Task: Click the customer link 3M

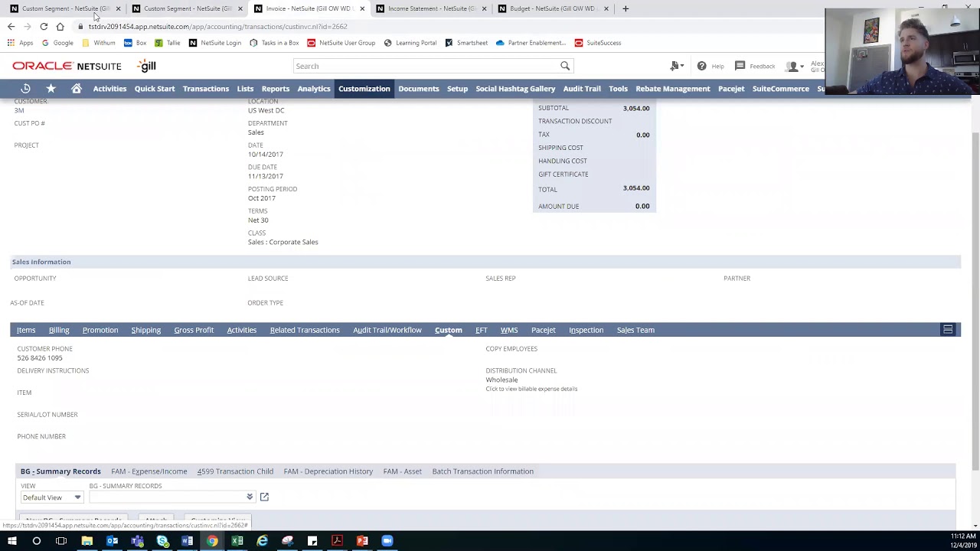Action: point(19,111)
